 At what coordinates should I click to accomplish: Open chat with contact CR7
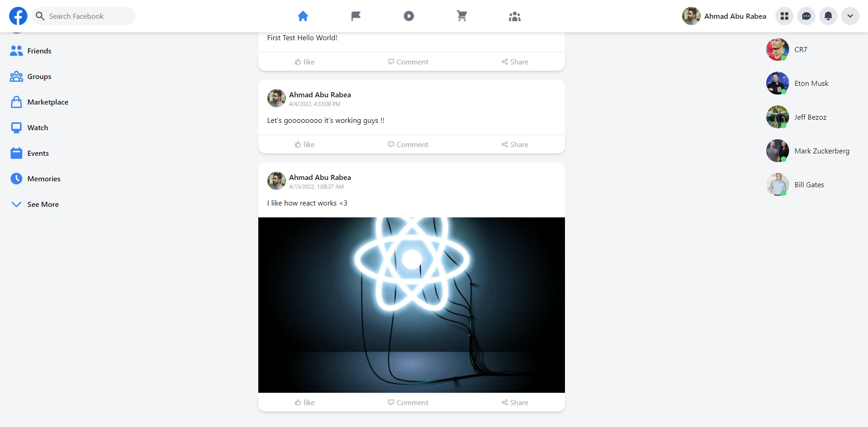(787, 49)
